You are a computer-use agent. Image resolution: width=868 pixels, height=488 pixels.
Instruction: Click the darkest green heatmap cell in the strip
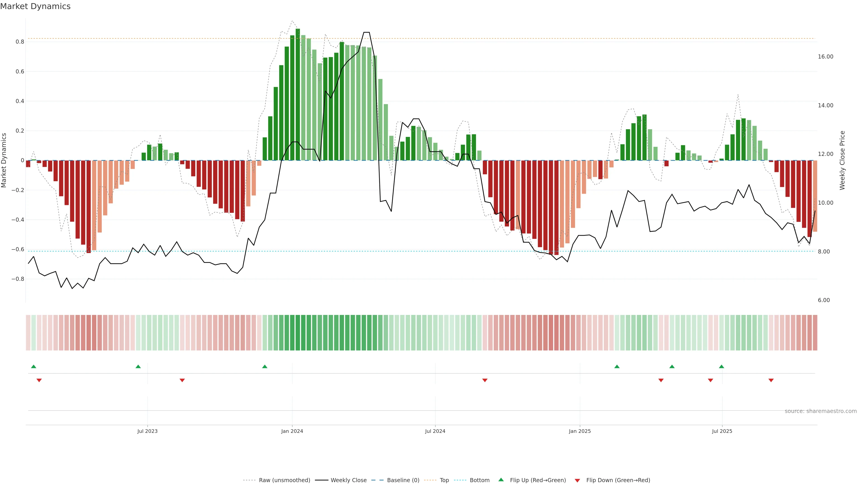tap(297, 332)
